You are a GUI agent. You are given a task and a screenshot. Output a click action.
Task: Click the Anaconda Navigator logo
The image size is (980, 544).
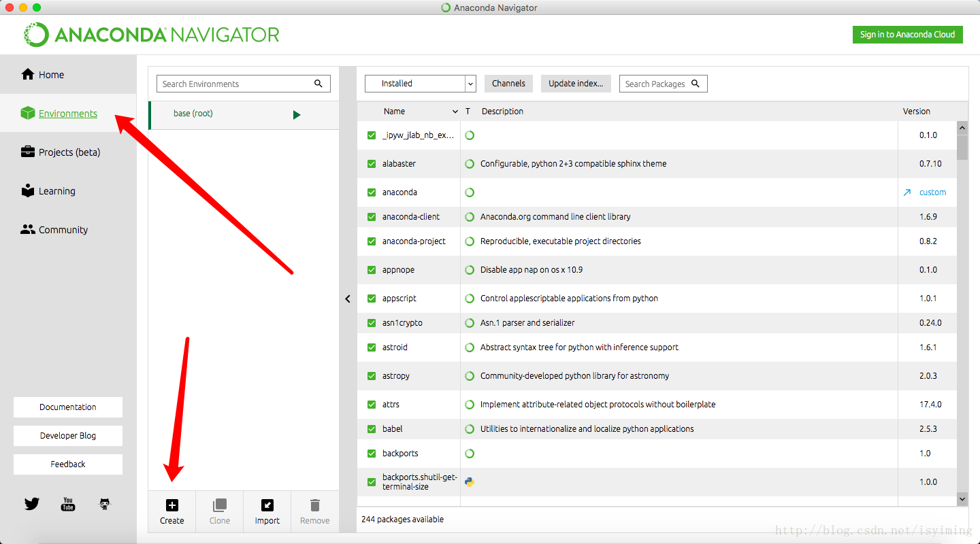(152, 34)
